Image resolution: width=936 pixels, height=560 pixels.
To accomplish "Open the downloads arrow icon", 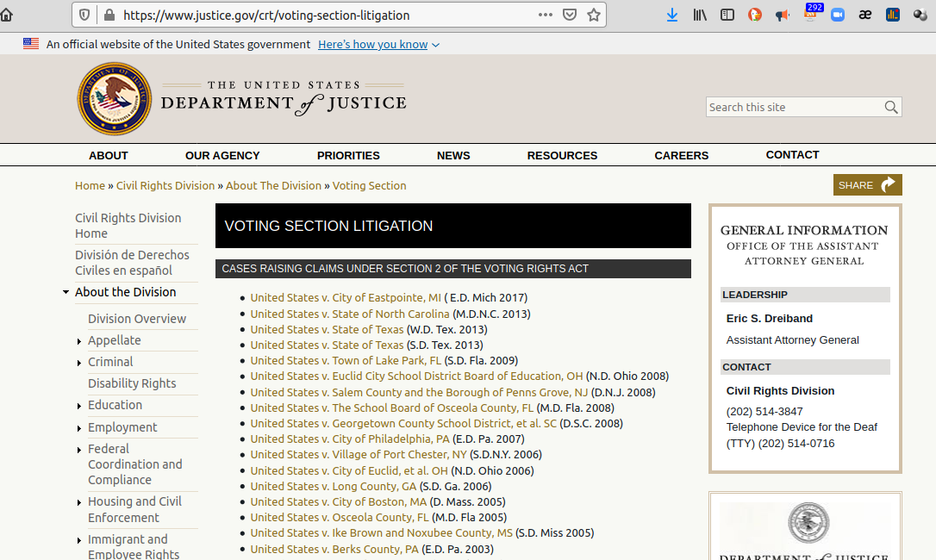I will tap(672, 15).
